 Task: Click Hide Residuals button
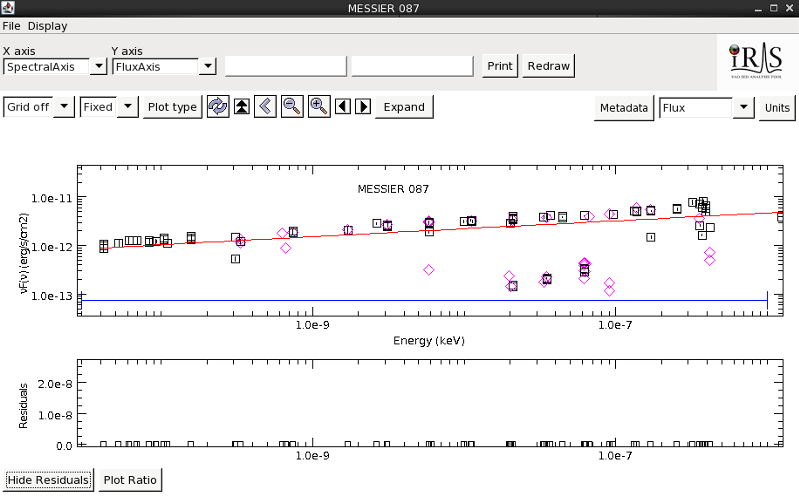(x=48, y=480)
